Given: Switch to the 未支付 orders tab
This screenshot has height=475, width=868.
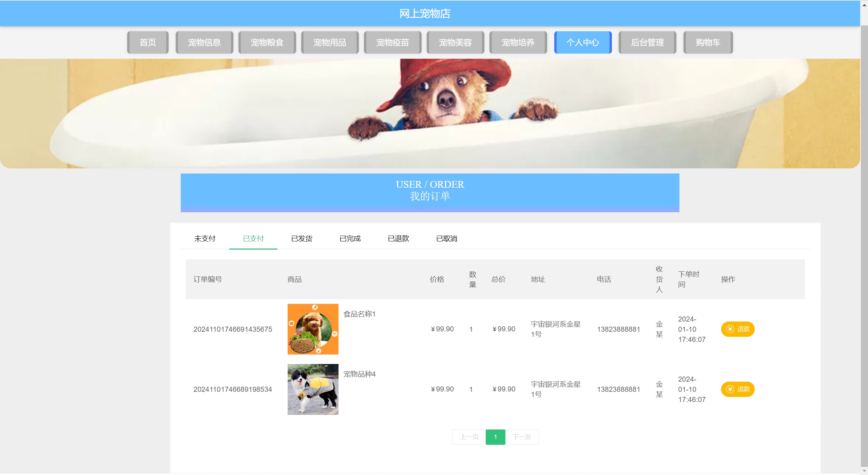Looking at the screenshot, I should point(205,239).
